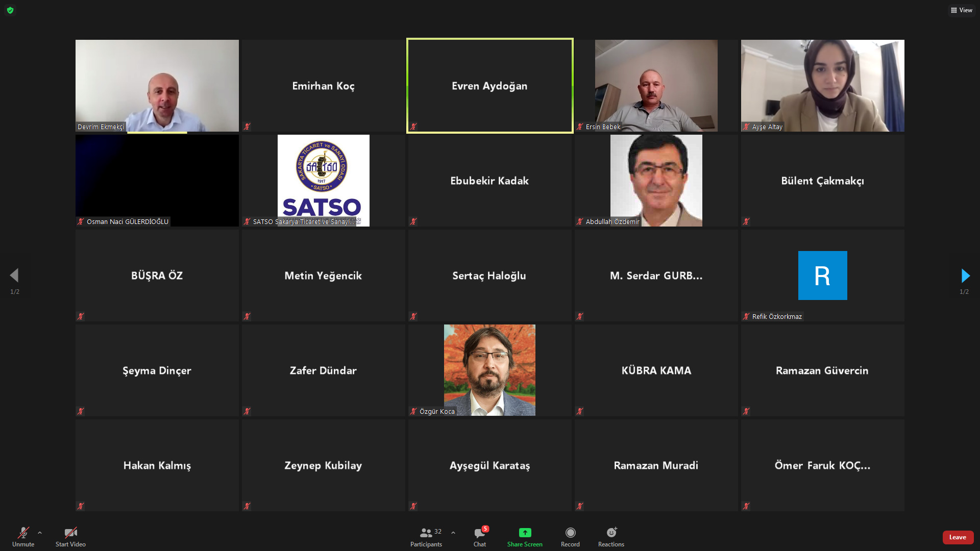Expand options arrow beside Participants
Screen dimensions: 980x551
[x=453, y=533]
